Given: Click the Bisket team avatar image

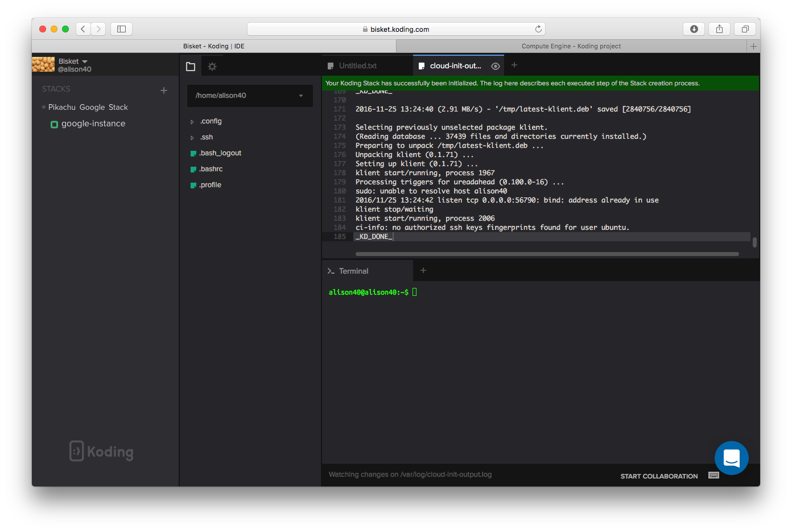Looking at the screenshot, I should pyautogui.click(x=43, y=64).
